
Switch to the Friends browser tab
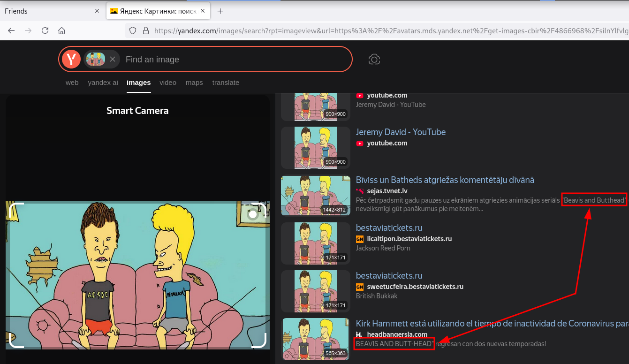coord(47,11)
